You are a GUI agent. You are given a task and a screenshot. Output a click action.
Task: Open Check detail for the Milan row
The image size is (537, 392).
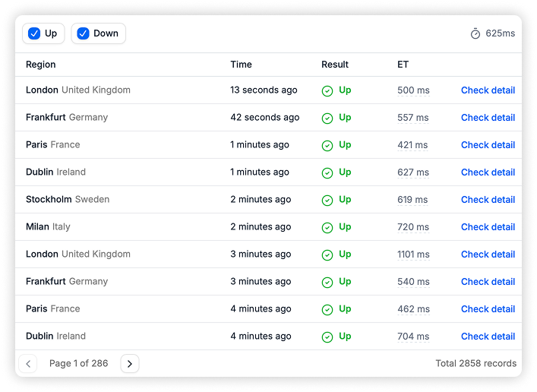488,227
